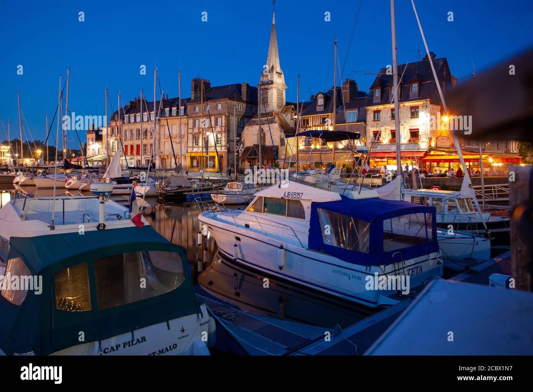
Task: Click the "AJB65157" registration number on cabin
Action: point(293,195)
